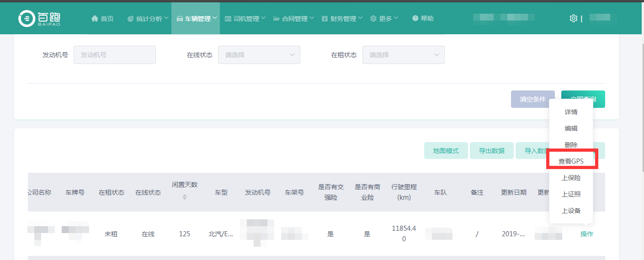Click the finance icon for 财务管理
Image resolution: width=644 pixels, height=260 pixels.
[x=325, y=19]
